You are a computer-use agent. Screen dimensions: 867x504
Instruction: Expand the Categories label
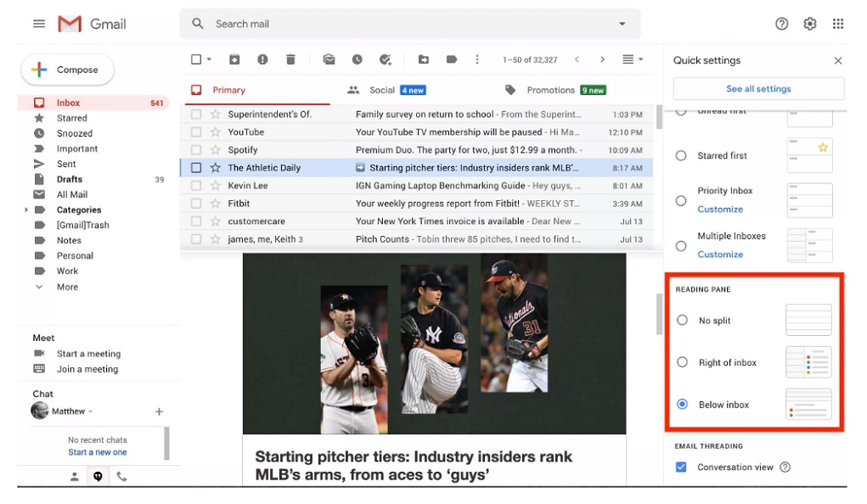[x=26, y=210]
